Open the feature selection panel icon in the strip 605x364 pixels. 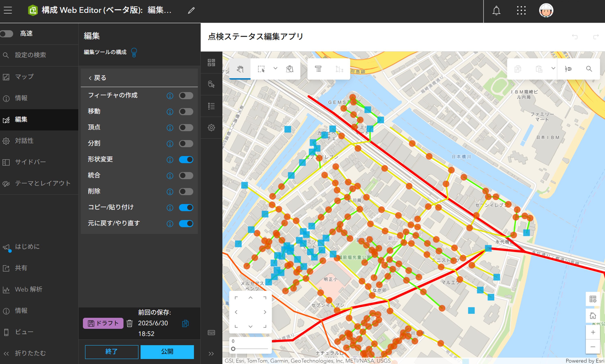211,84
